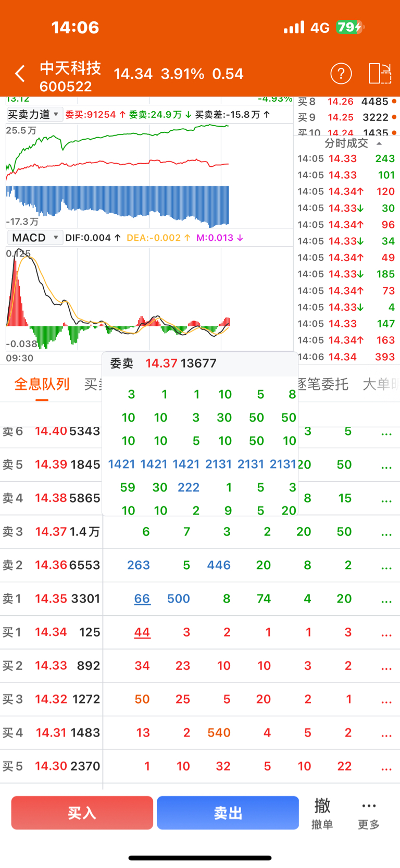
Task: Open the 更多 menu
Action: 369,814
